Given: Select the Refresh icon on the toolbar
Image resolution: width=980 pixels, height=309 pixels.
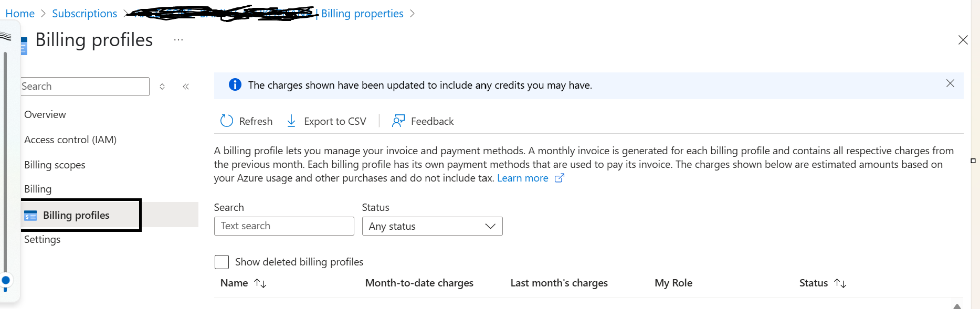Looking at the screenshot, I should [x=226, y=121].
